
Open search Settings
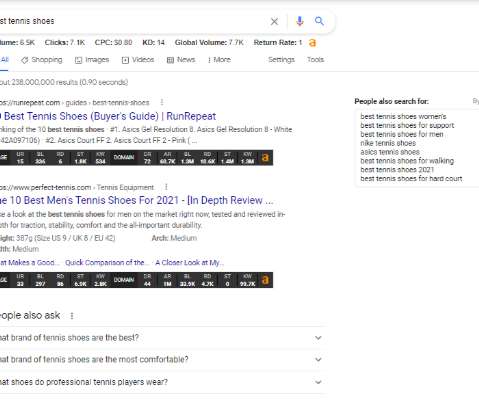pos(281,60)
